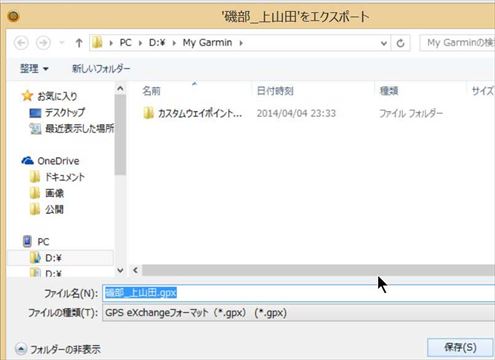
Task: Open OneDrive 画像 folder
Action: pyautogui.click(x=54, y=193)
